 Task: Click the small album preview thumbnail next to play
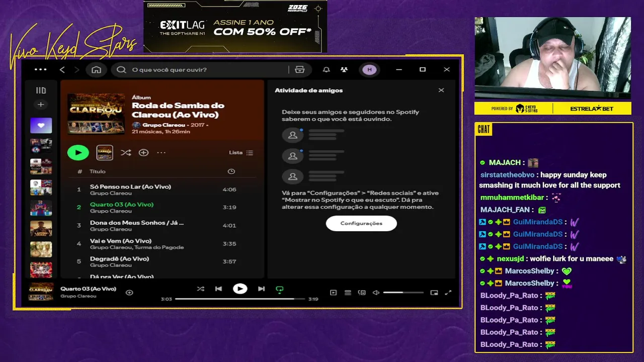tap(105, 152)
